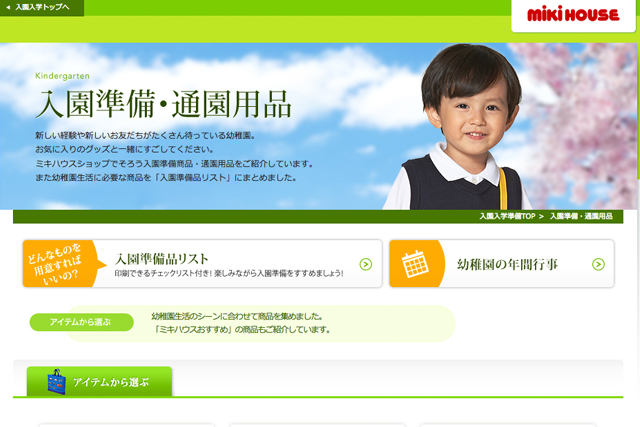
Task: Click the 入園準備・通園用品 breadcrumb item
Action: pos(581,216)
